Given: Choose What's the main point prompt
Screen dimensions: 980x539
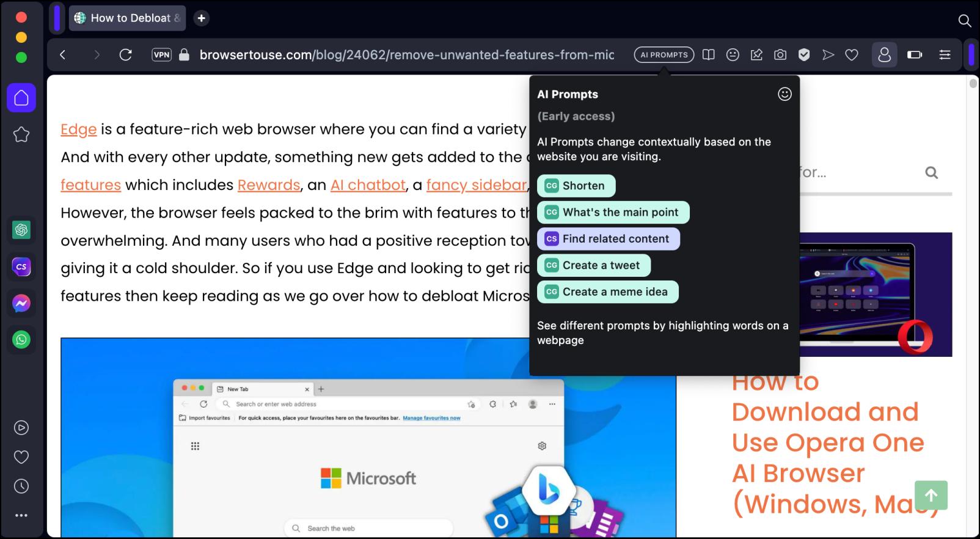Looking at the screenshot, I should pyautogui.click(x=613, y=212).
